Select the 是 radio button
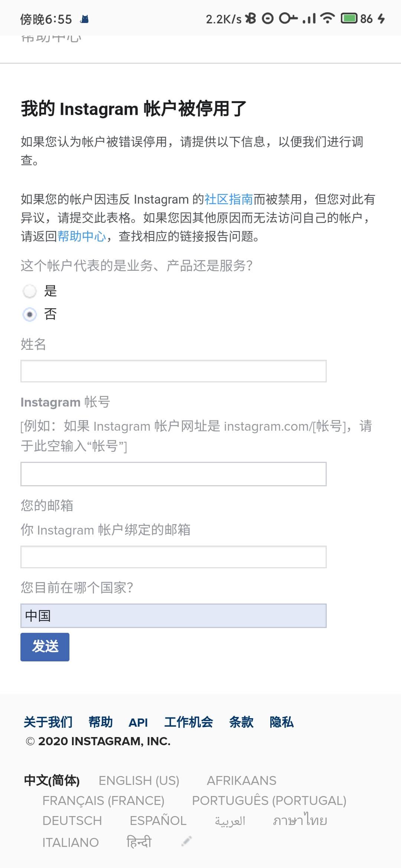Viewport: 401px width, 868px height. (x=30, y=291)
